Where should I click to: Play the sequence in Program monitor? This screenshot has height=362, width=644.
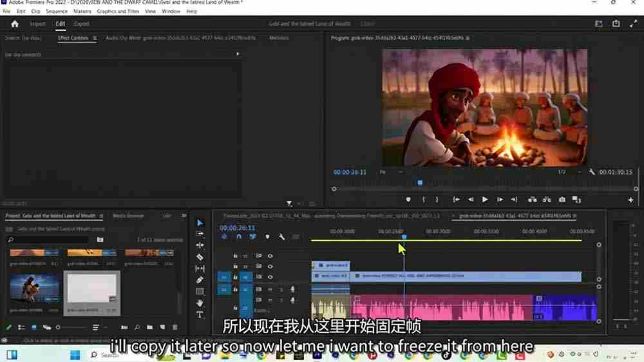[485, 200]
